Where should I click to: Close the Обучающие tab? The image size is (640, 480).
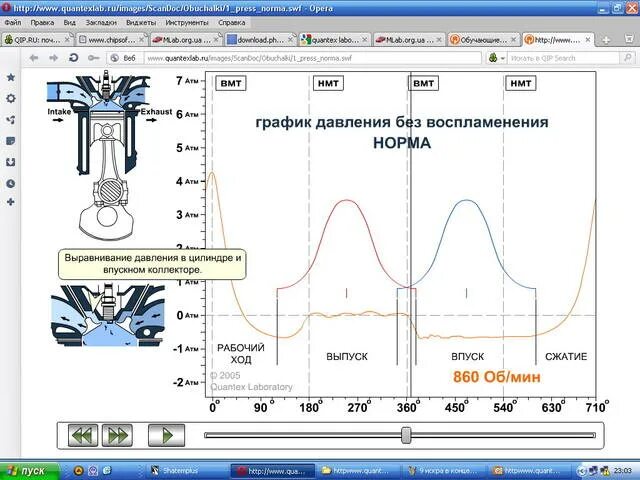coord(513,40)
